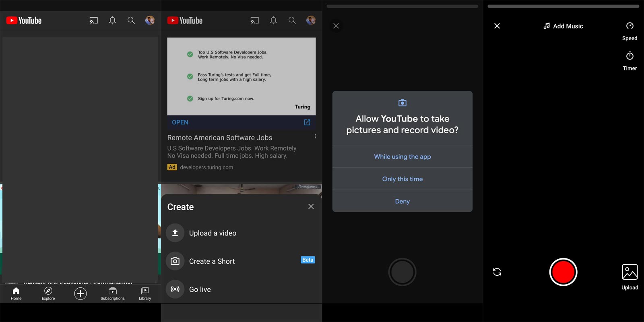Open the Turing ad thumbnail
The width and height of the screenshot is (644, 322).
[x=242, y=76]
